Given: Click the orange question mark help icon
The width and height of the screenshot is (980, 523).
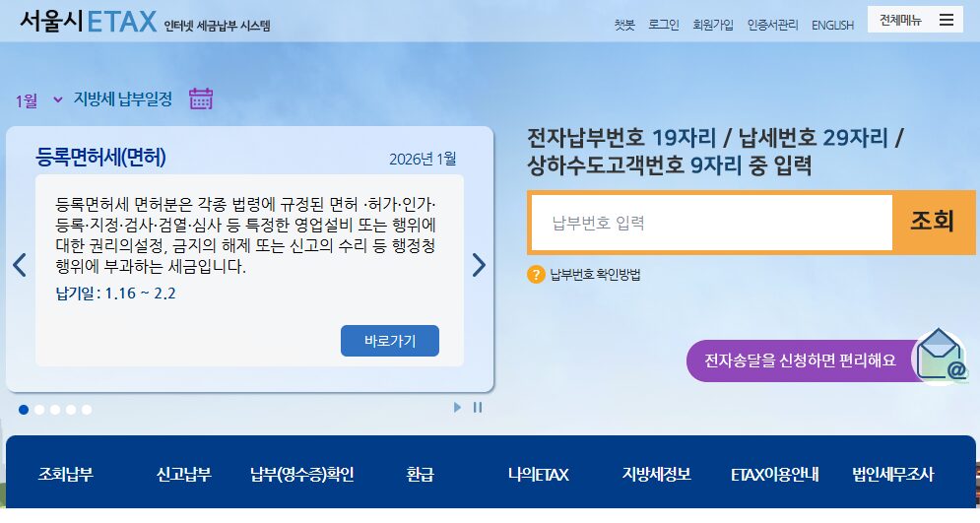Looking at the screenshot, I should click(x=536, y=275).
